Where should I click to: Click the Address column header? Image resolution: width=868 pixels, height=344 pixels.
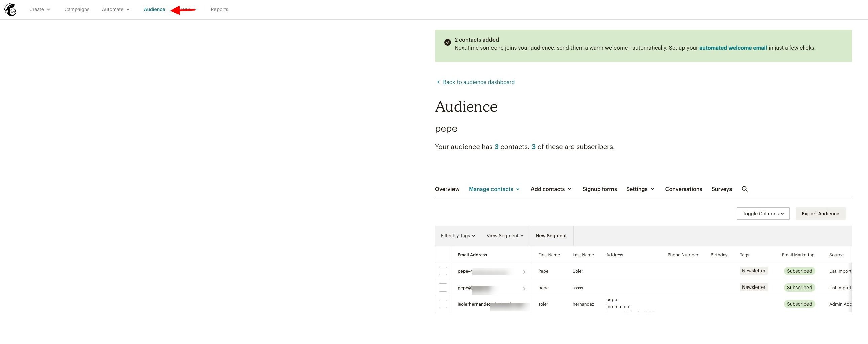(x=615, y=255)
